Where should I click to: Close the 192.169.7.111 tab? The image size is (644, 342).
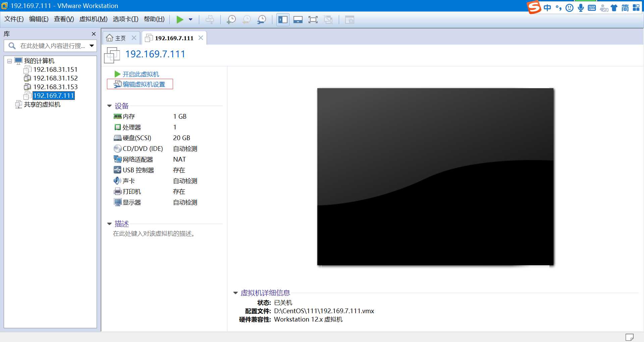point(201,38)
